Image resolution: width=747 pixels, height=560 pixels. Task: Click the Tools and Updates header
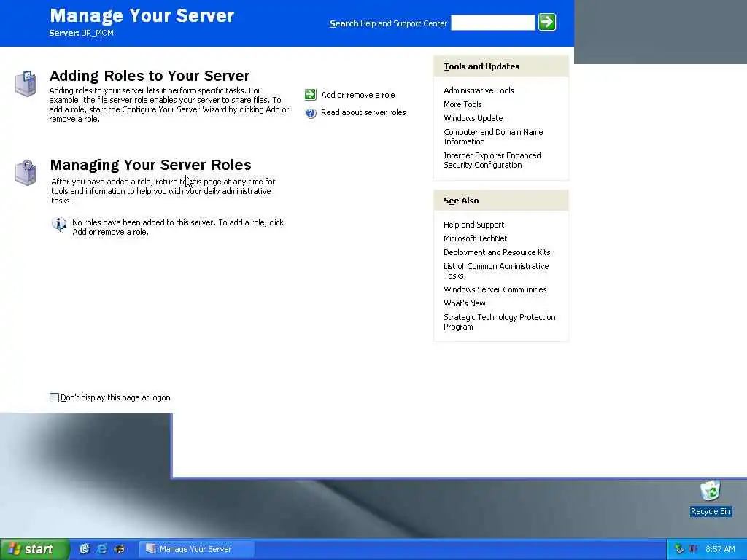(500, 66)
